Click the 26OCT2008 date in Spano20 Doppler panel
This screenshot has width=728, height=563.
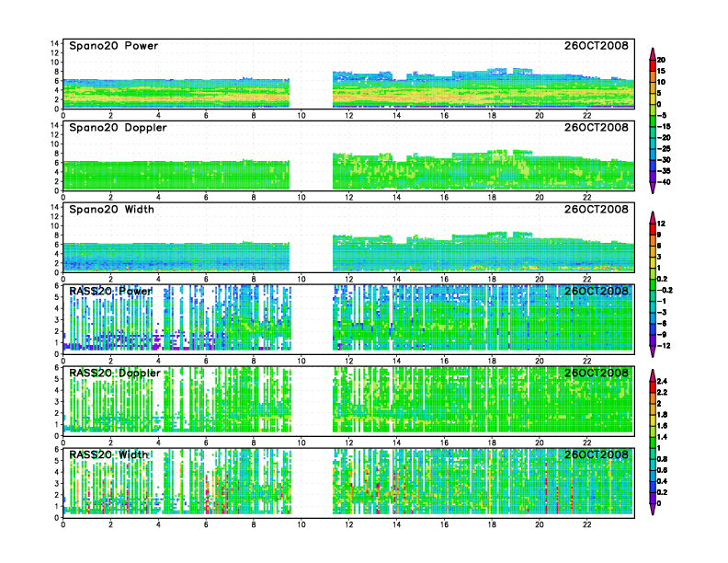[597, 128]
